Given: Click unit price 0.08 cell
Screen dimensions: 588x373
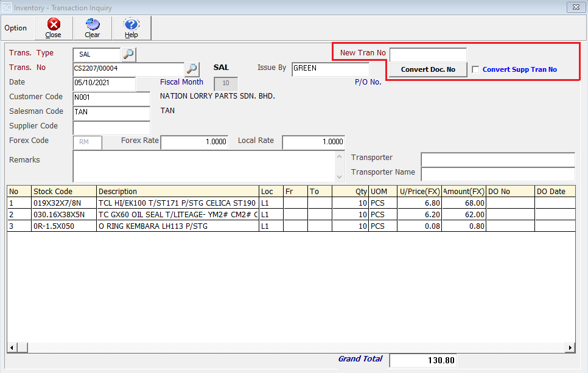Looking at the screenshot, I should [x=419, y=226].
